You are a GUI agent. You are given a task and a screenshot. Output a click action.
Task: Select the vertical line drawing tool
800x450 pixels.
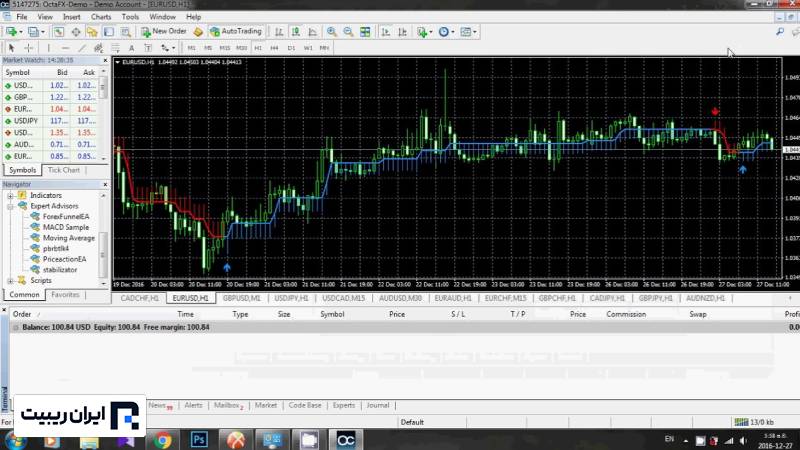pos(49,47)
